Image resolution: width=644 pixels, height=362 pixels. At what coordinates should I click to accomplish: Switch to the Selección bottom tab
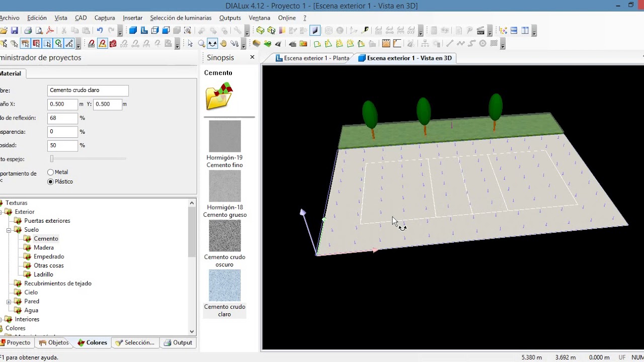click(x=135, y=342)
